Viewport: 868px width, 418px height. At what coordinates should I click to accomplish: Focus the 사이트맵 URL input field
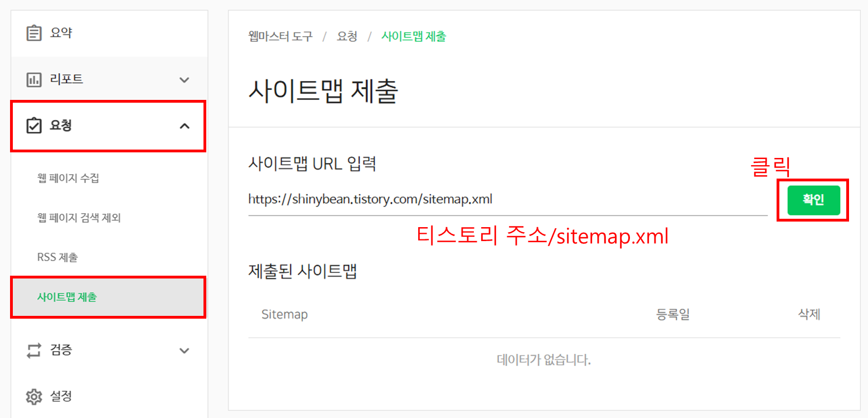tap(508, 199)
